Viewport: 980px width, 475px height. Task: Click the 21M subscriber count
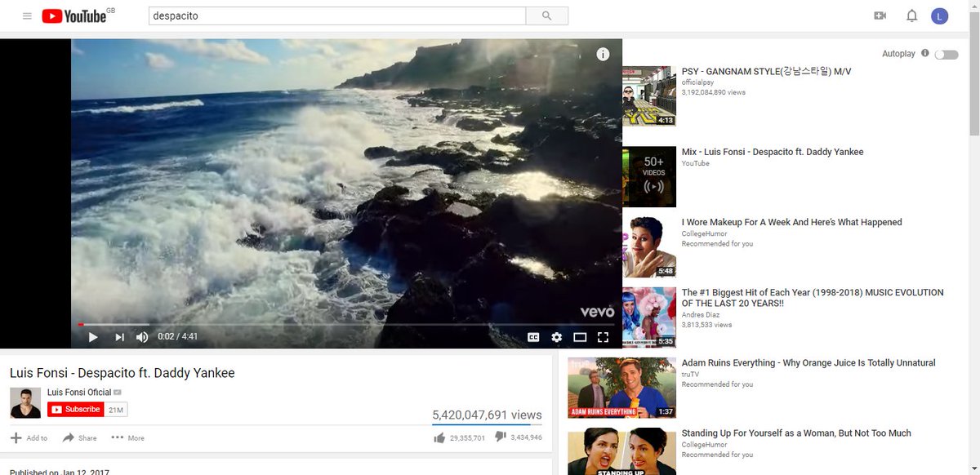tap(116, 410)
